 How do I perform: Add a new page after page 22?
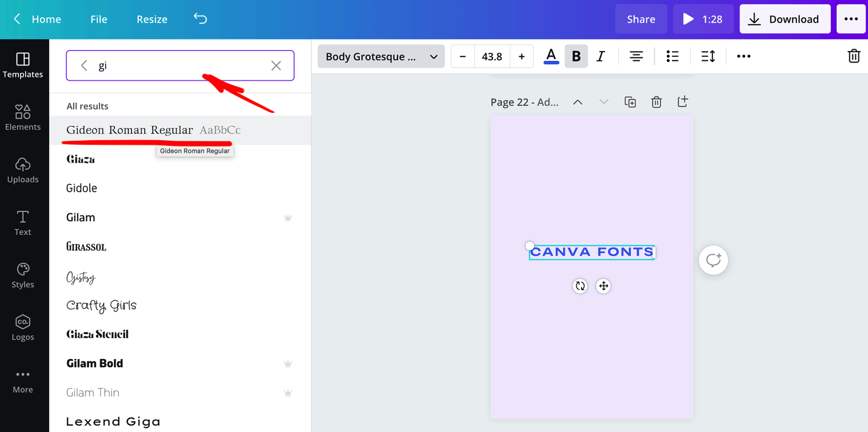(683, 102)
